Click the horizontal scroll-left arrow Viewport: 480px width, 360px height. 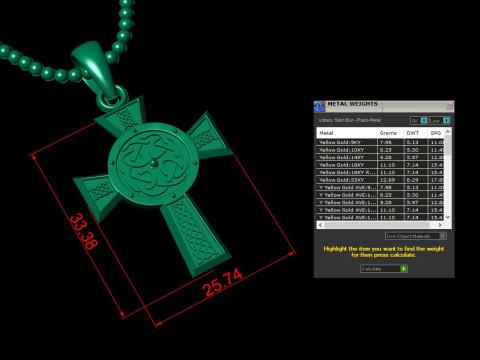(320, 225)
